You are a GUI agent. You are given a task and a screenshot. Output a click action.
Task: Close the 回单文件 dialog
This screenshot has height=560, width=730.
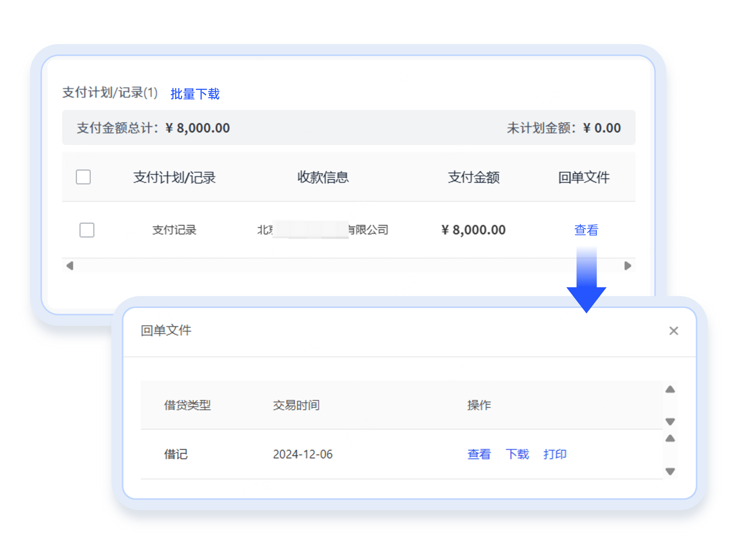coord(674,331)
